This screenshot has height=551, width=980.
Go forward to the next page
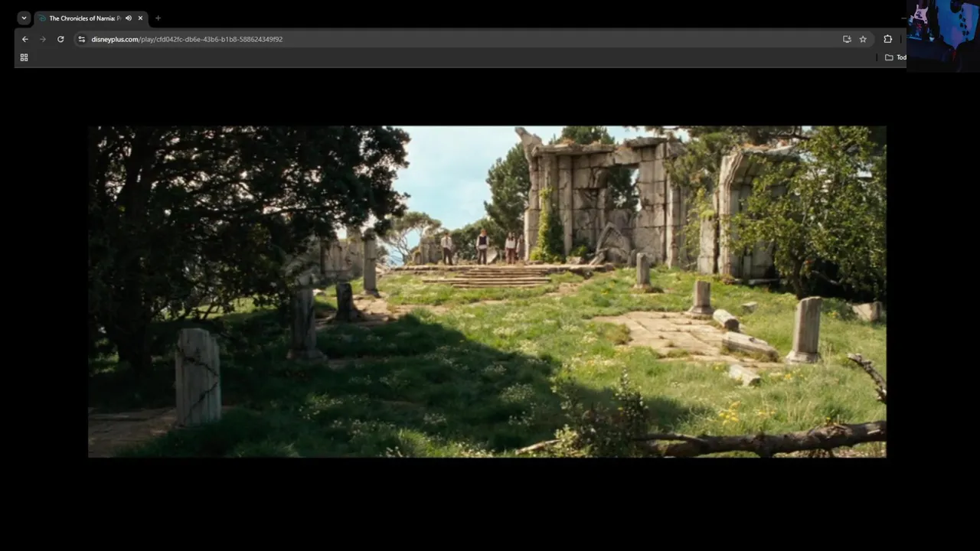pyautogui.click(x=43, y=39)
